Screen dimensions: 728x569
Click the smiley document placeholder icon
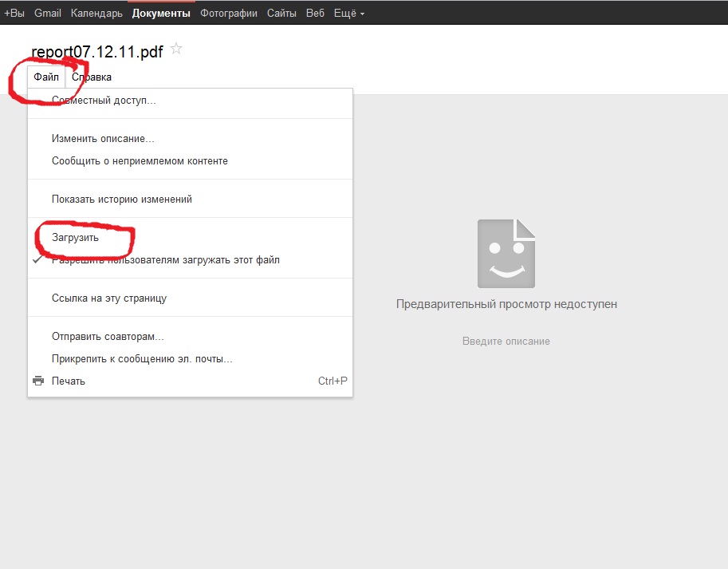point(506,254)
